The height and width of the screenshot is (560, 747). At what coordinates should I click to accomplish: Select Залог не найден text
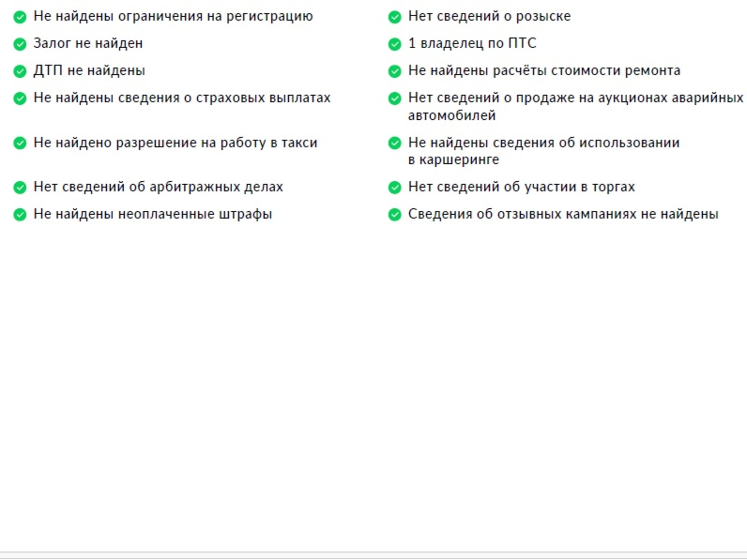(88, 43)
